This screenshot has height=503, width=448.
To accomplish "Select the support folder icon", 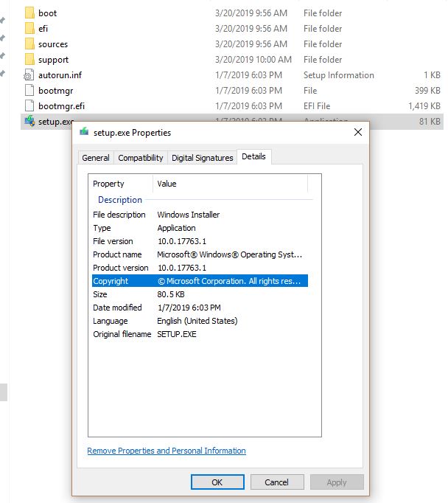I will (x=29, y=59).
